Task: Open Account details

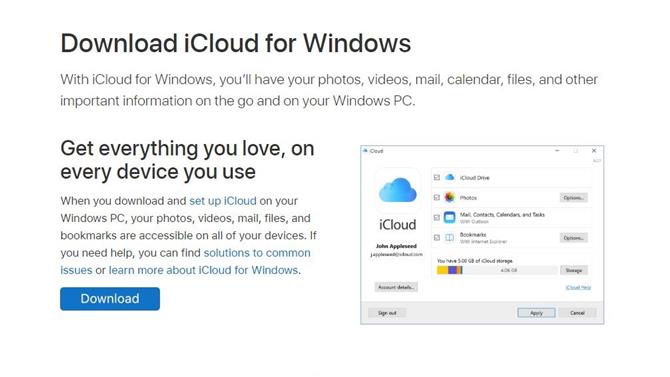Action: (396, 287)
